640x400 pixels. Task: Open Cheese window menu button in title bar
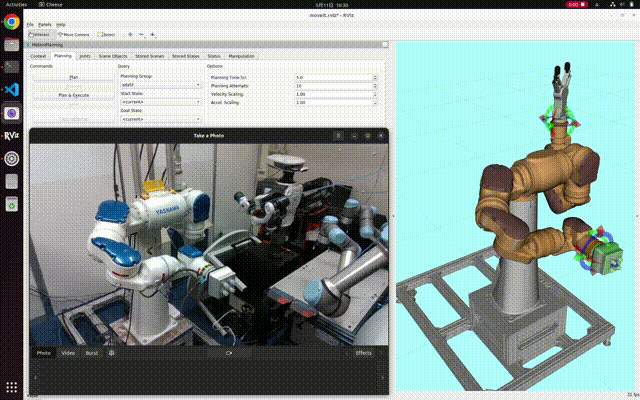(338, 136)
